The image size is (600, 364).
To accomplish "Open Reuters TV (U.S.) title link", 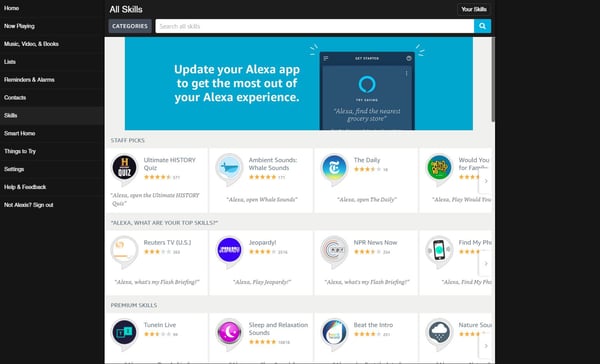I will 167,242.
